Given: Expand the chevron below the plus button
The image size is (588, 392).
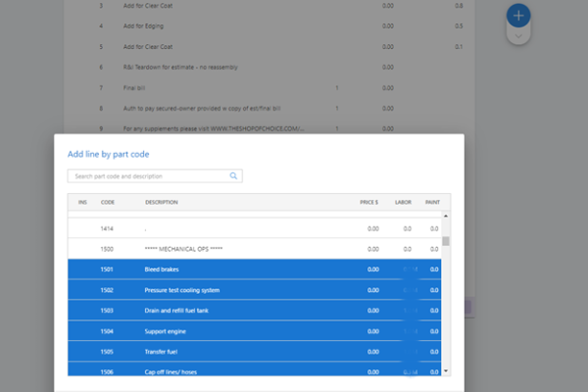Looking at the screenshot, I should coord(519,35).
